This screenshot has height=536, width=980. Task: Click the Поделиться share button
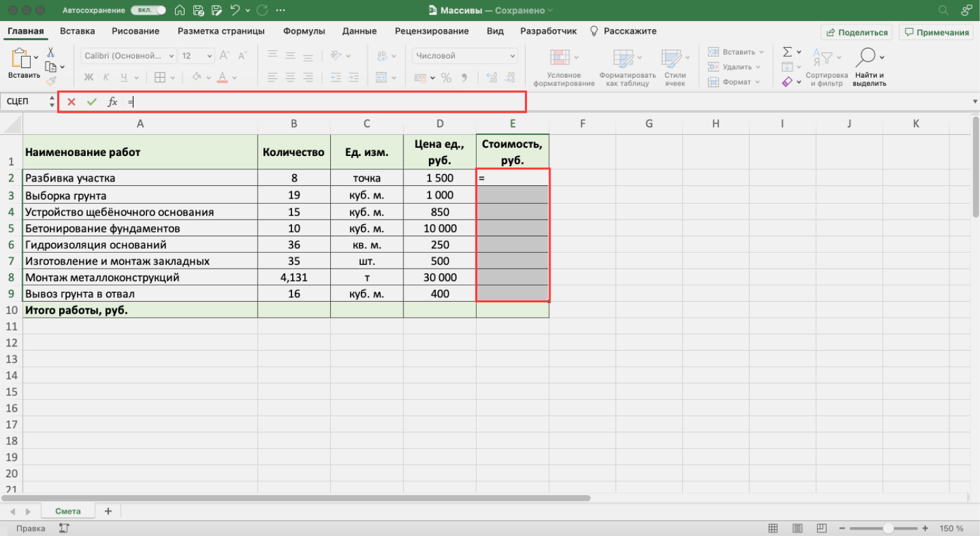857,32
